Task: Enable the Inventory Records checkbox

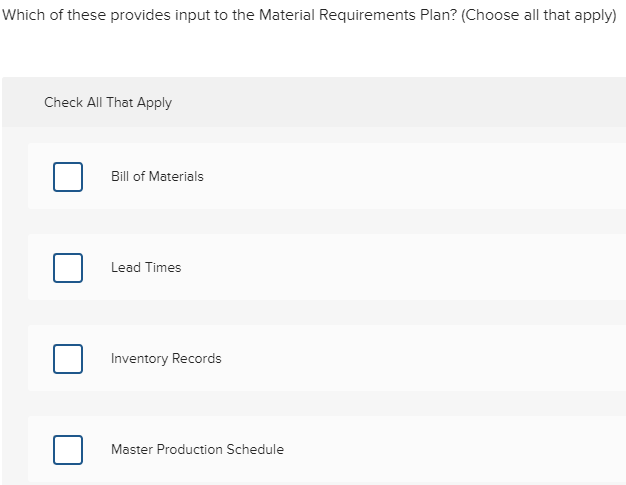Action: [x=68, y=358]
